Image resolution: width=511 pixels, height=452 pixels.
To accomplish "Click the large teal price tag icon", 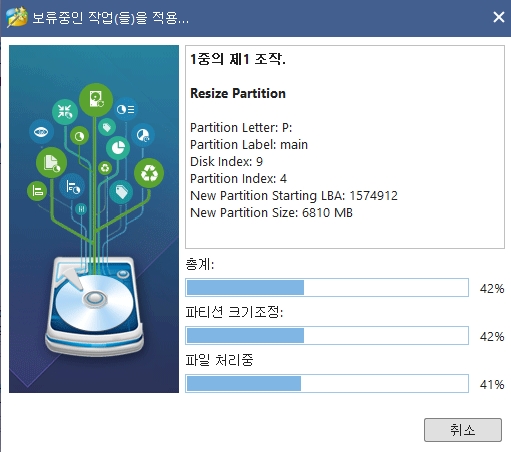I will pyautogui.click(x=121, y=192).
